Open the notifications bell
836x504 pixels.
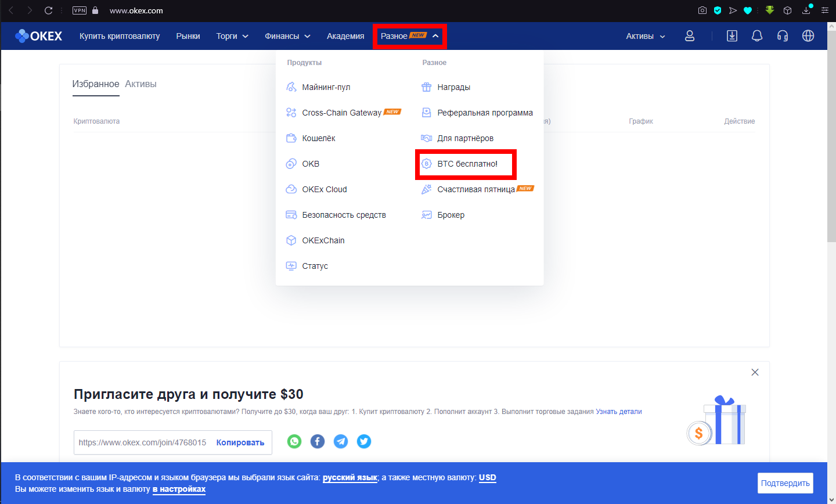tap(757, 36)
